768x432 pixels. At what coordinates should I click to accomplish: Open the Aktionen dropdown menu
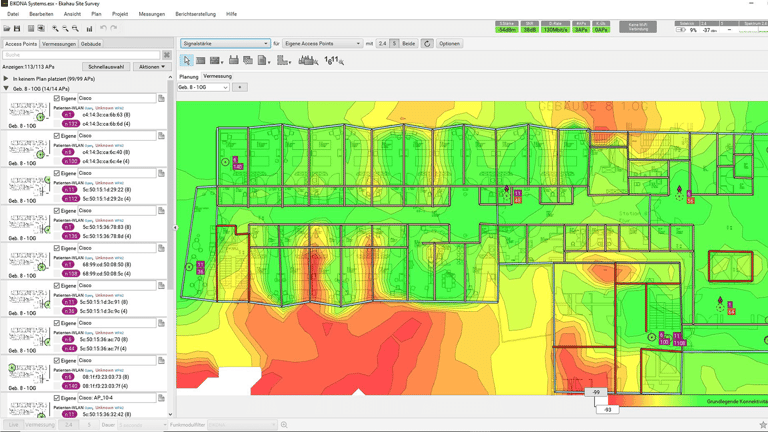pyautogui.click(x=152, y=67)
